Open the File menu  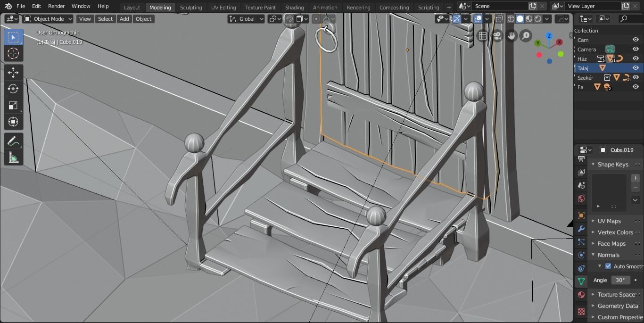pyautogui.click(x=21, y=6)
